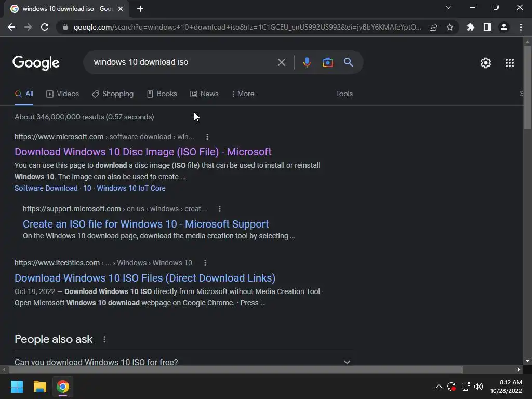
Task: Toggle the Chrome side panel
Action: [487, 27]
